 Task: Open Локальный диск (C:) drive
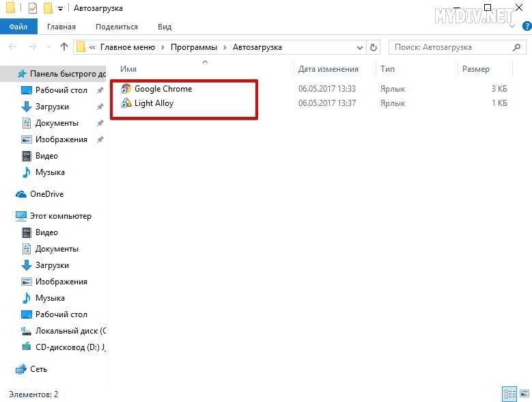click(x=70, y=331)
